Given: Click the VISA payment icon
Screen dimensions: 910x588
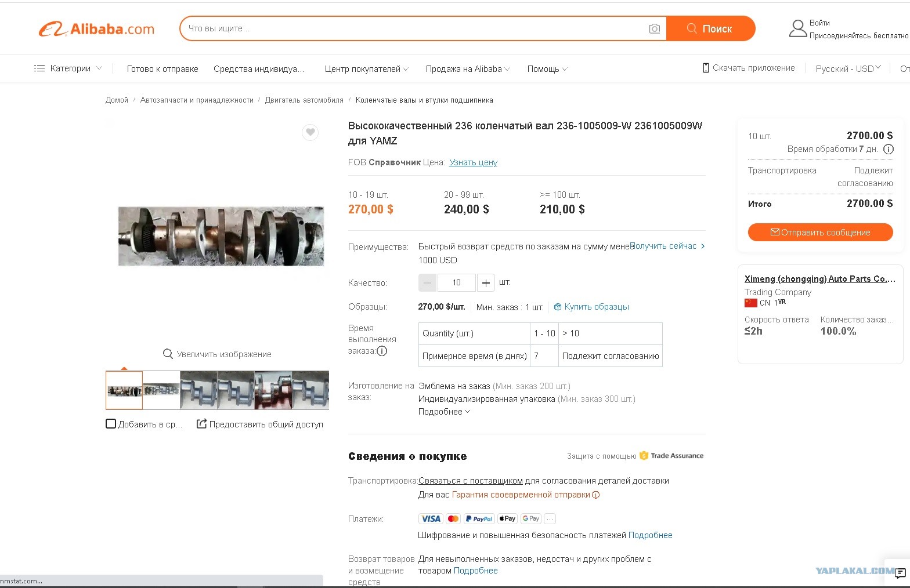Looking at the screenshot, I should pos(431,518).
